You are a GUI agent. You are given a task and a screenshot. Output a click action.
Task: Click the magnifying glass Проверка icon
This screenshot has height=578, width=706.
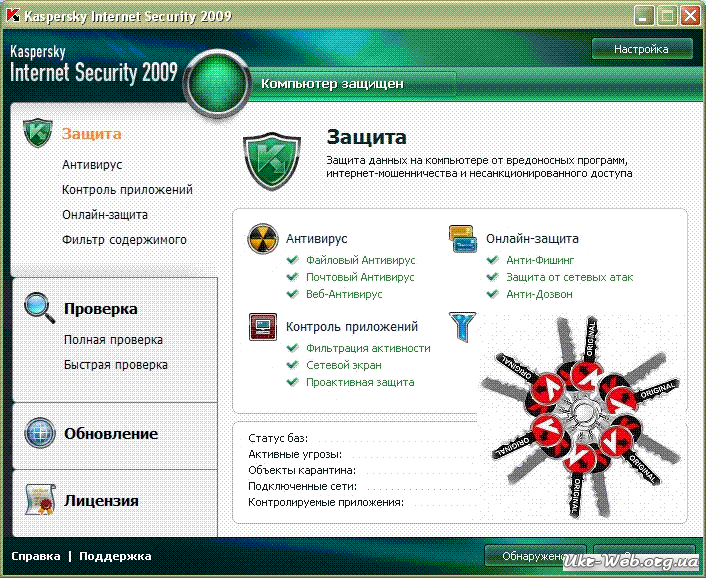(40, 308)
